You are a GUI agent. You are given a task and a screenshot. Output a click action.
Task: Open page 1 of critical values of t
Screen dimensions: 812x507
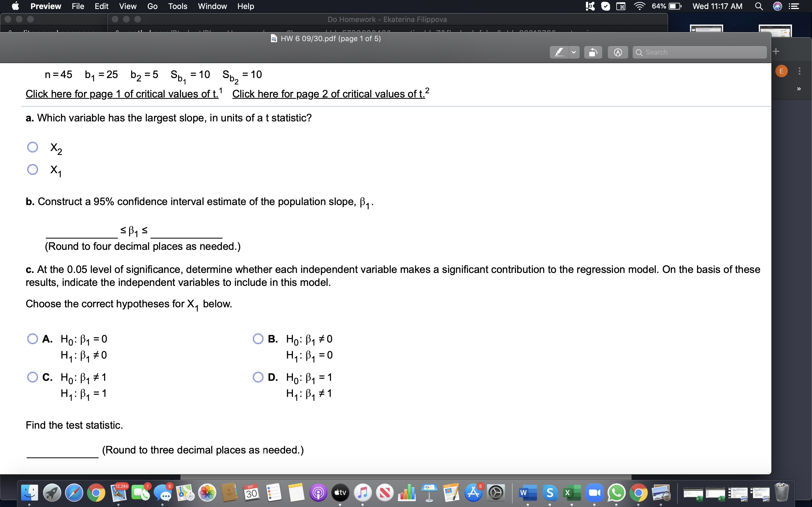pos(122,94)
